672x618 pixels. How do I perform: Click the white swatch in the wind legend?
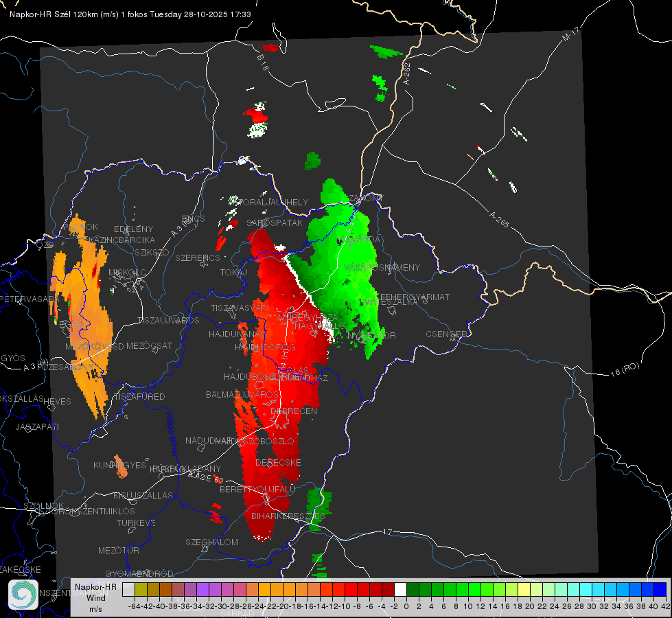point(400,590)
